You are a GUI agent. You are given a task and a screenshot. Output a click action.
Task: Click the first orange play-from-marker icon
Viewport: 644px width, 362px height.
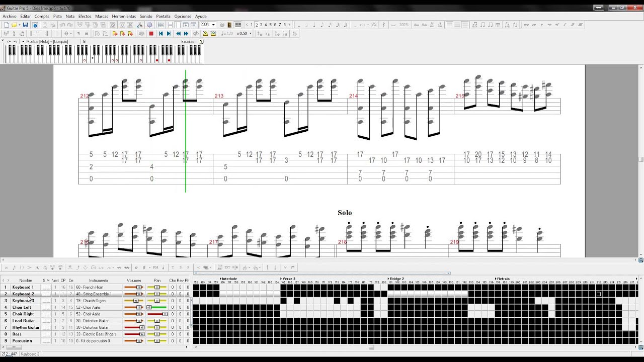point(115,34)
